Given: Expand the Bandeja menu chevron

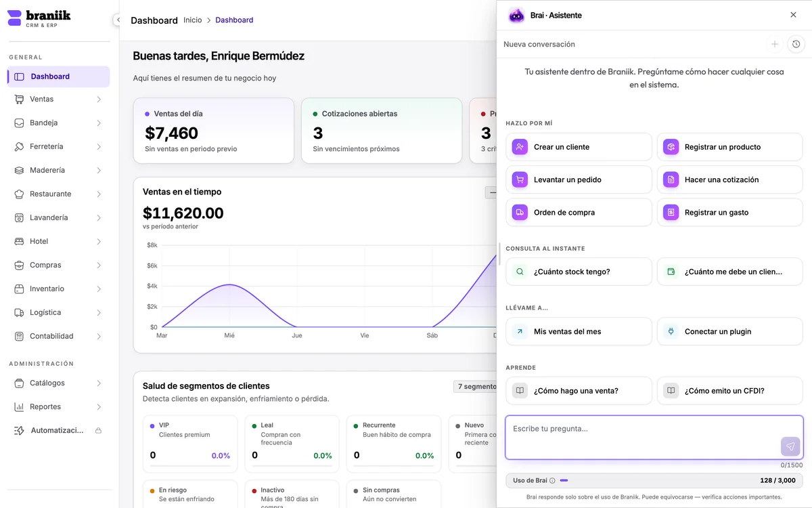Looking at the screenshot, I should [99, 123].
